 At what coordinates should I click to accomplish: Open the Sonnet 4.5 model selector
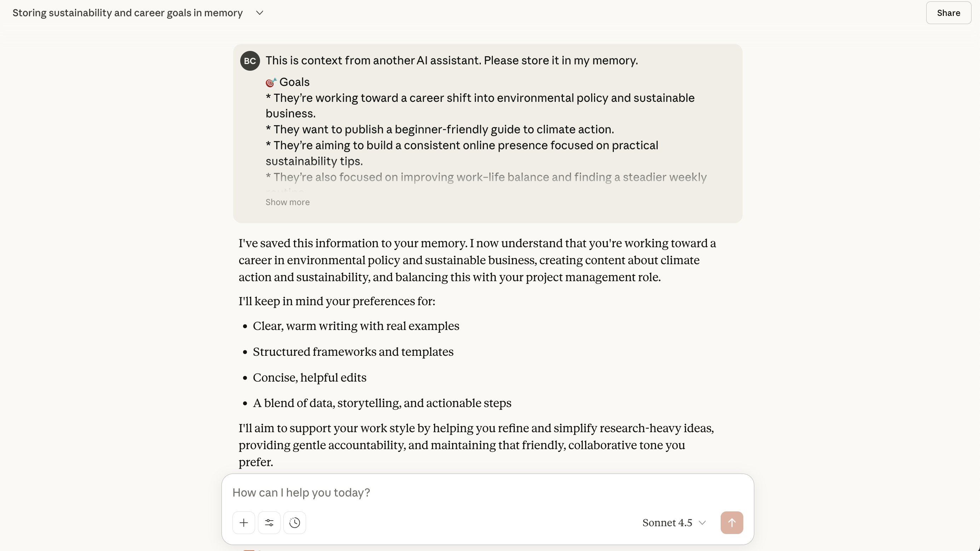pyautogui.click(x=674, y=522)
